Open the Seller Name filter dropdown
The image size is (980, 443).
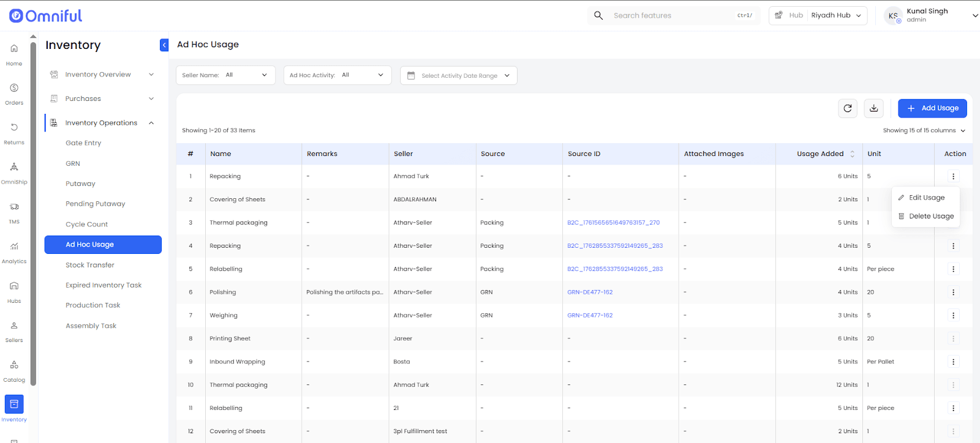coord(225,75)
